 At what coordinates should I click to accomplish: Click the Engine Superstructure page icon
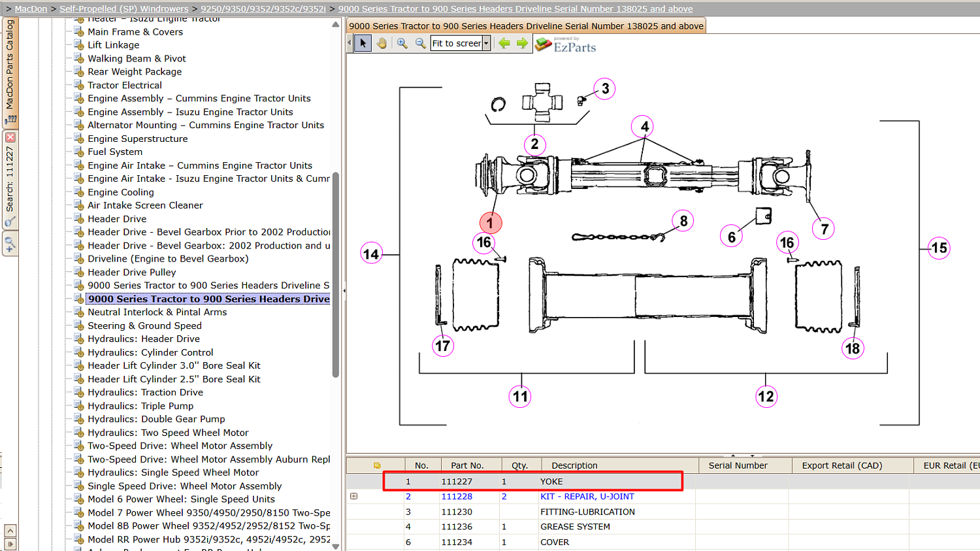pyautogui.click(x=79, y=139)
